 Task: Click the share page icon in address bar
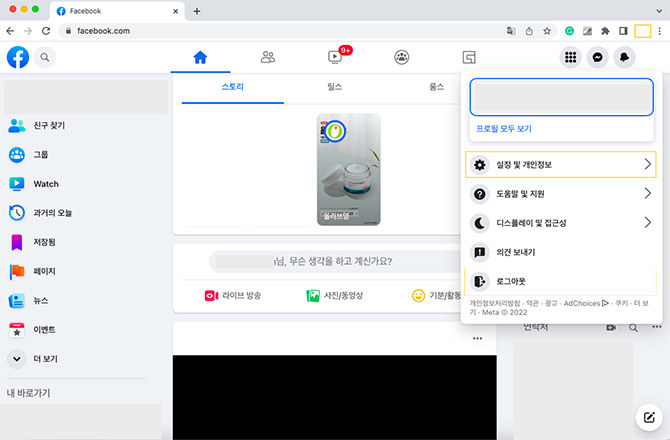529,31
